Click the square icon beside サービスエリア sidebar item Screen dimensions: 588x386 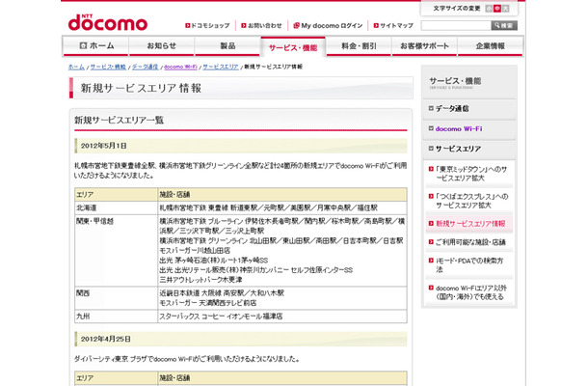[x=431, y=149]
